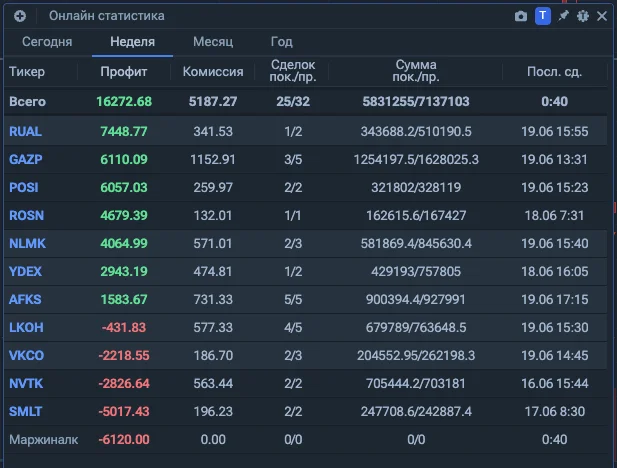This screenshot has height=468, width=617.
Task: Sort by the Профит column header
Action: pos(124,72)
